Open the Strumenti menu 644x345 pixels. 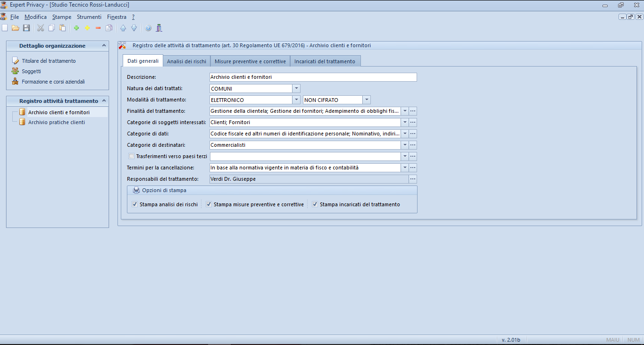pos(89,17)
